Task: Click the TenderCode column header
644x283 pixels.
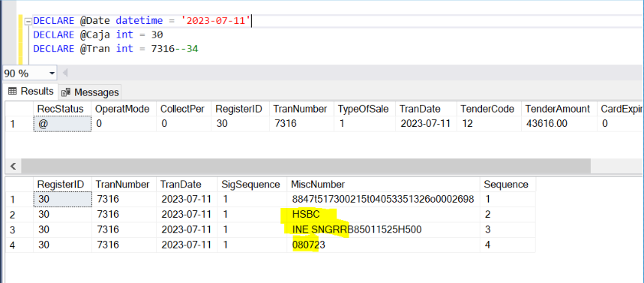Action: pos(489,109)
